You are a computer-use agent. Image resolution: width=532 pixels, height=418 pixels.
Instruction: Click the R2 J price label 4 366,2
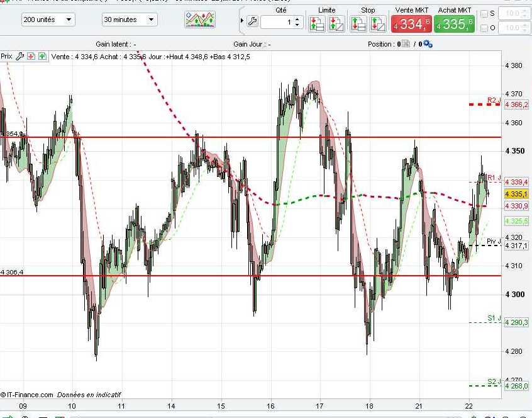click(516, 104)
